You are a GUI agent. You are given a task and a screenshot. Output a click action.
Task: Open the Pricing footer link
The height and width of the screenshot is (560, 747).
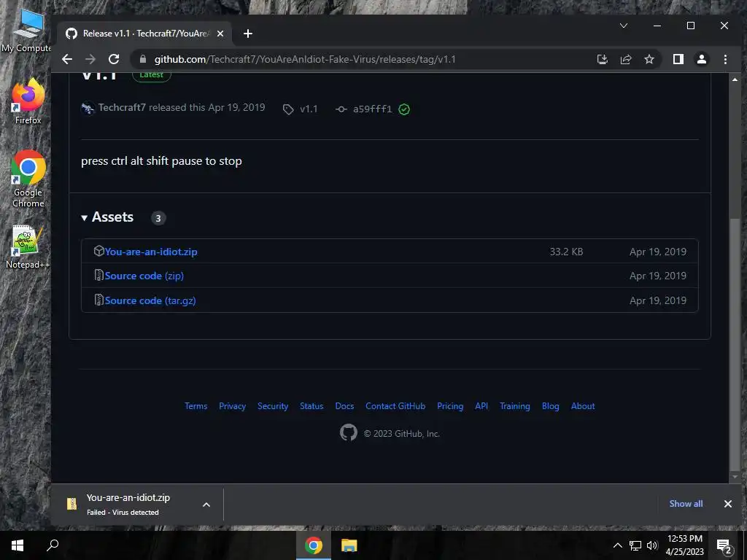click(450, 406)
